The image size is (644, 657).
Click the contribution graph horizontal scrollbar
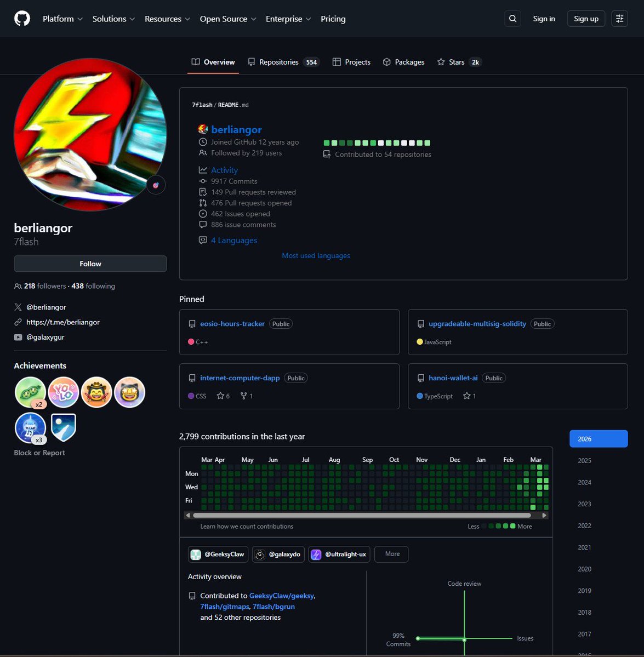point(362,516)
